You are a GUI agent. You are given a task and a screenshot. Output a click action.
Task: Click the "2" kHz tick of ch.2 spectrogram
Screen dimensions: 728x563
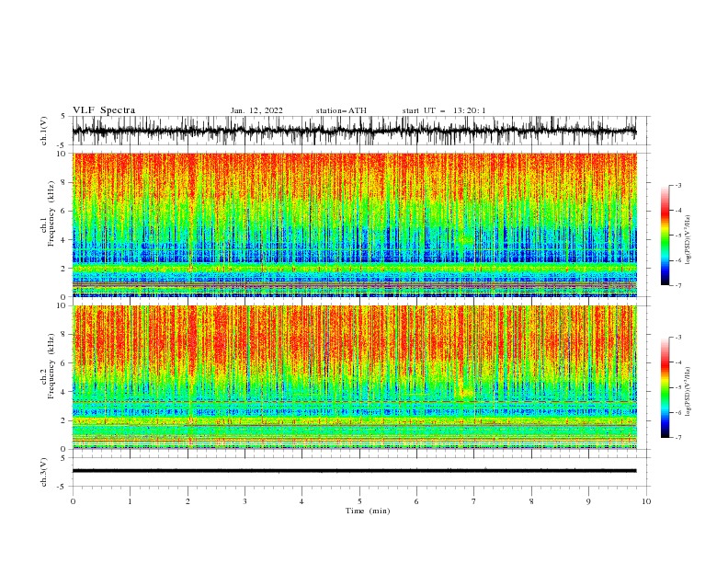(x=64, y=420)
